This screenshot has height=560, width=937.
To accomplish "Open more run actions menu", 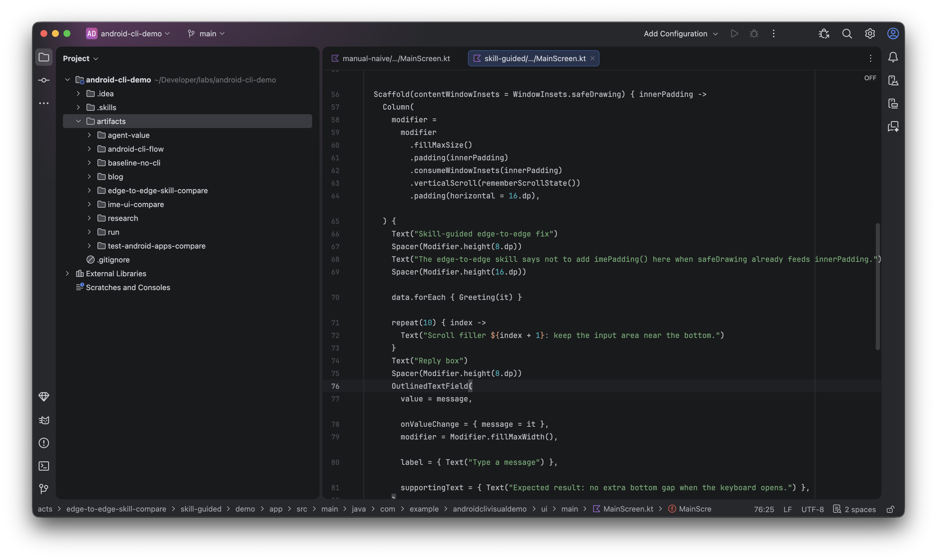I will click(x=773, y=33).
